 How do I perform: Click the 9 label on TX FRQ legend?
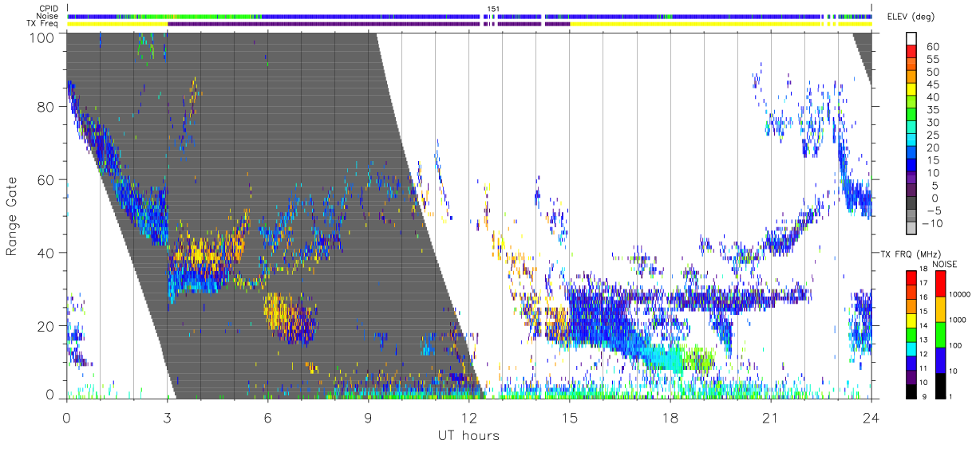(924, 396)
